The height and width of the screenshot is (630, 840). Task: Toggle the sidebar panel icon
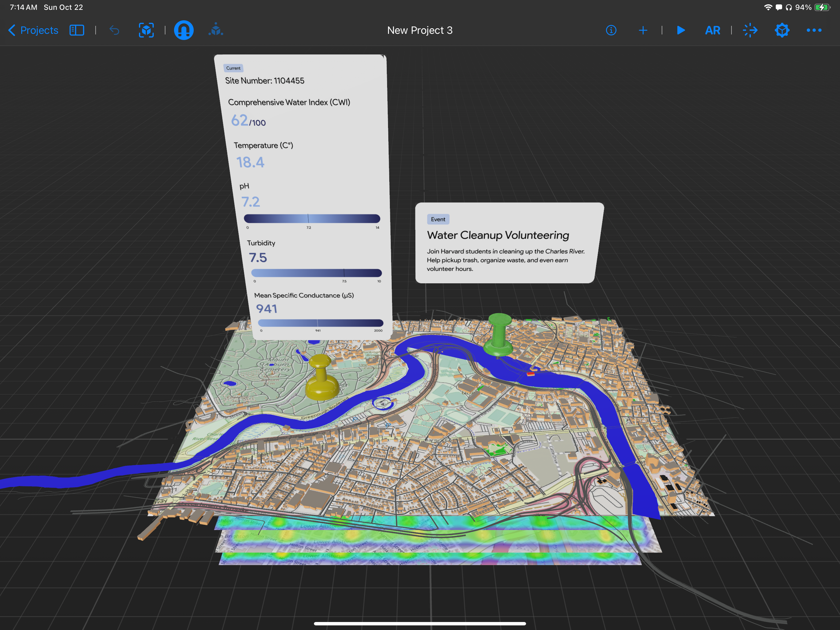click(x=77, y=30)
